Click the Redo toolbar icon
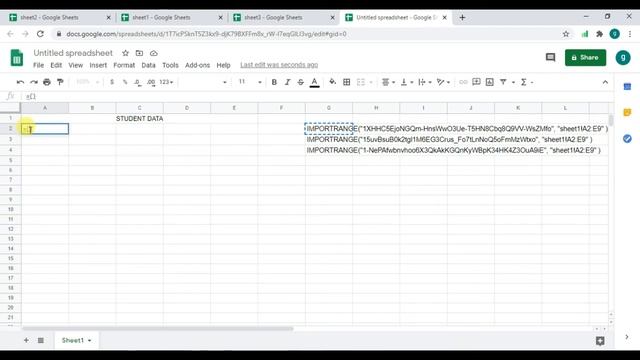The image size is (640, 360). coord(33,82)
